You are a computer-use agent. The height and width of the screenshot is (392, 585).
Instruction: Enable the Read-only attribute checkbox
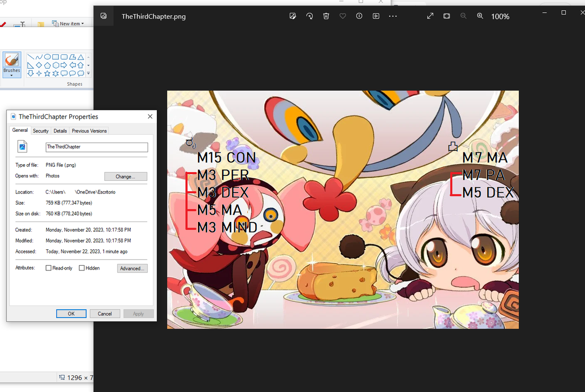(x=49, y=268)
